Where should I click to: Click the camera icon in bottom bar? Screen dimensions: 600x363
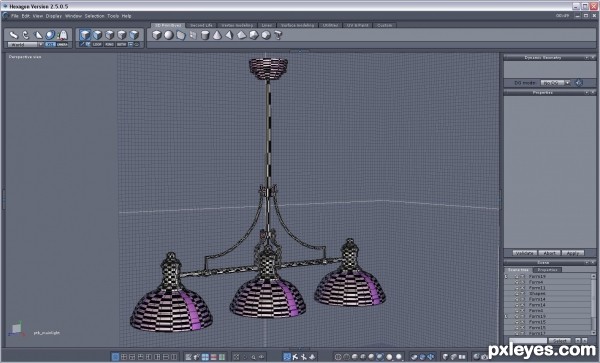click(484, 357)
